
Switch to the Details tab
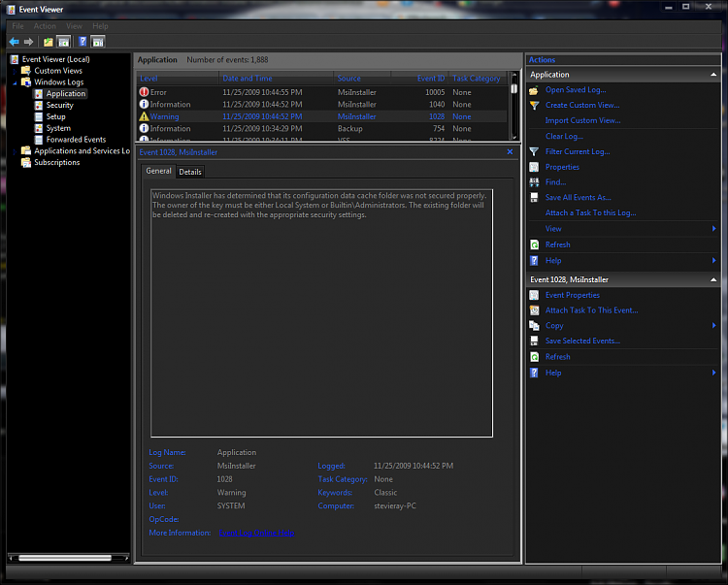pyautogui.click(x=190, y=172)
